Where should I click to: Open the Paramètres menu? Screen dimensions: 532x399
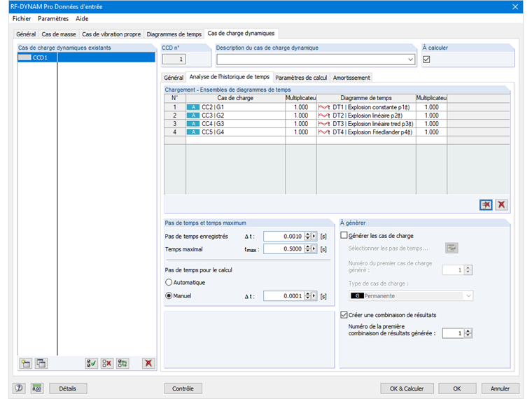pyautogui.click(x=53, y=19)
